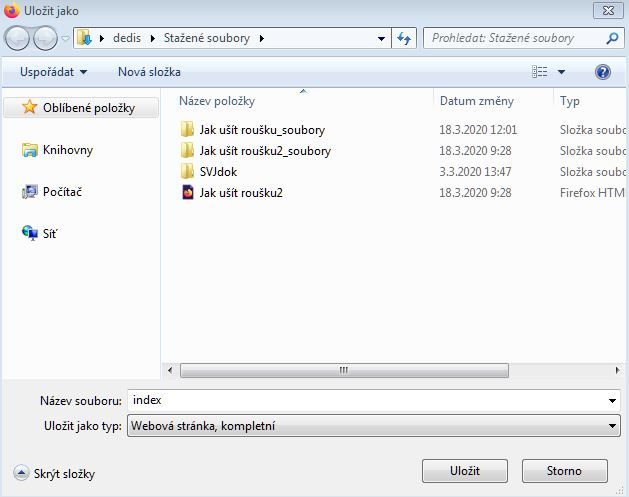This screenshot has width=629, height=497.
Task: Select the Jak ušít roušku2 HTML file
Action: 241,193
